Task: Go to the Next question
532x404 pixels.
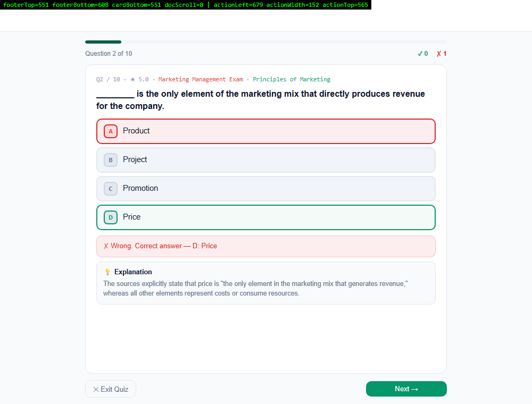Action: click(406, 389)
